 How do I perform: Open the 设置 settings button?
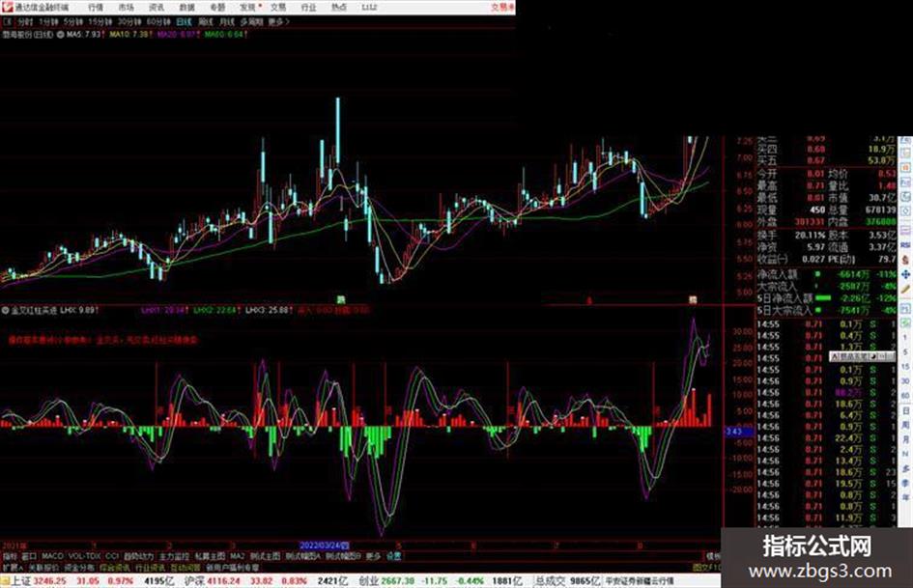[393, 556]
